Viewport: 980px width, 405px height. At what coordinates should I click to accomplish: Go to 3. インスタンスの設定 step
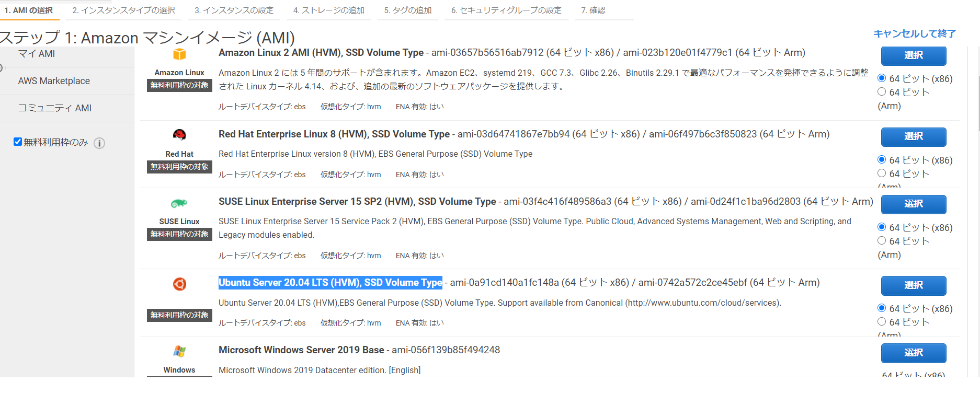pyautogui.click(x=234, y=10)
